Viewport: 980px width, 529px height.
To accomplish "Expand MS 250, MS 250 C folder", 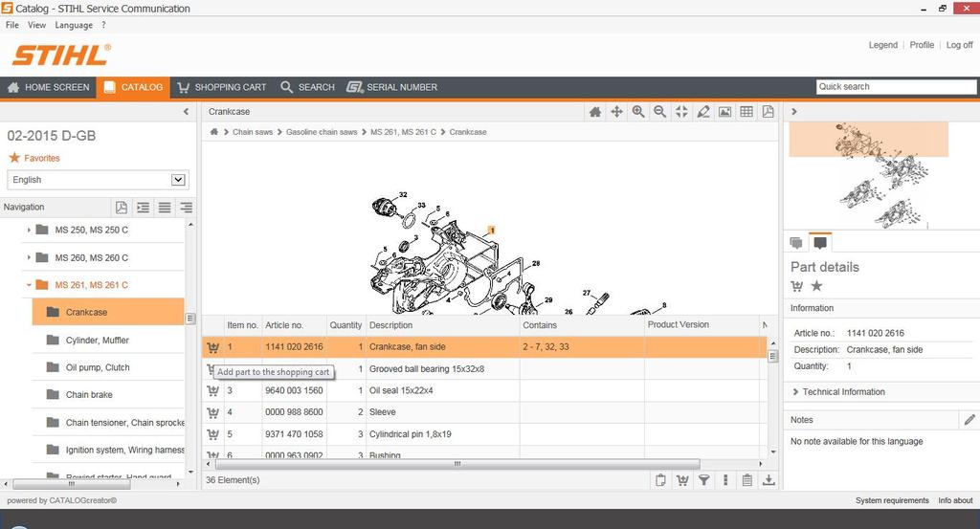I will [x=29, y=230].
